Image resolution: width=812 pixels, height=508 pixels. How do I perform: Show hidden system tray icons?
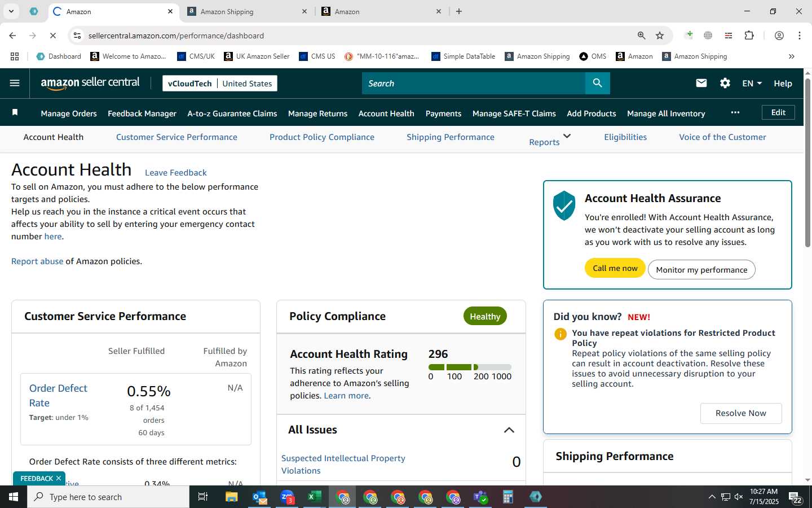712,497
